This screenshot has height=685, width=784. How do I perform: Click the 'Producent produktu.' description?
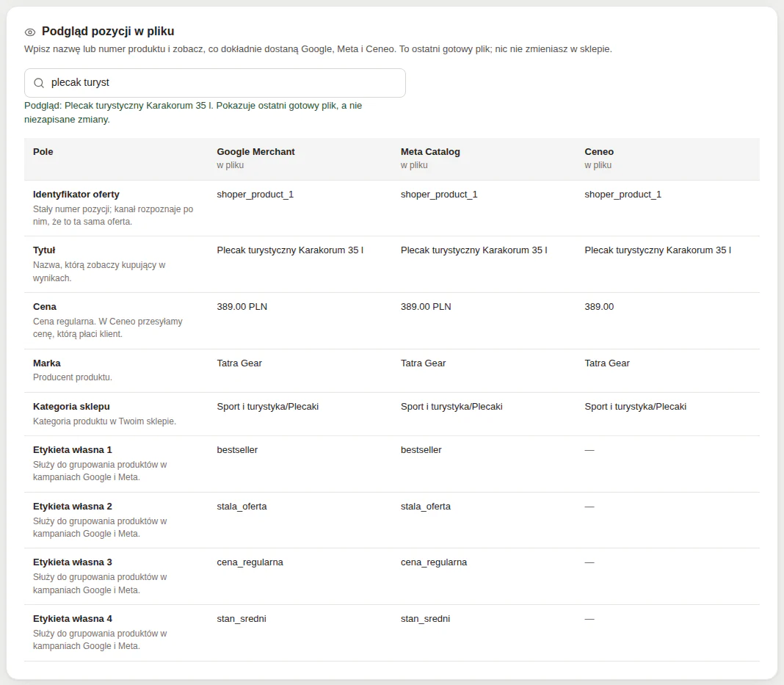click(73, 377)
